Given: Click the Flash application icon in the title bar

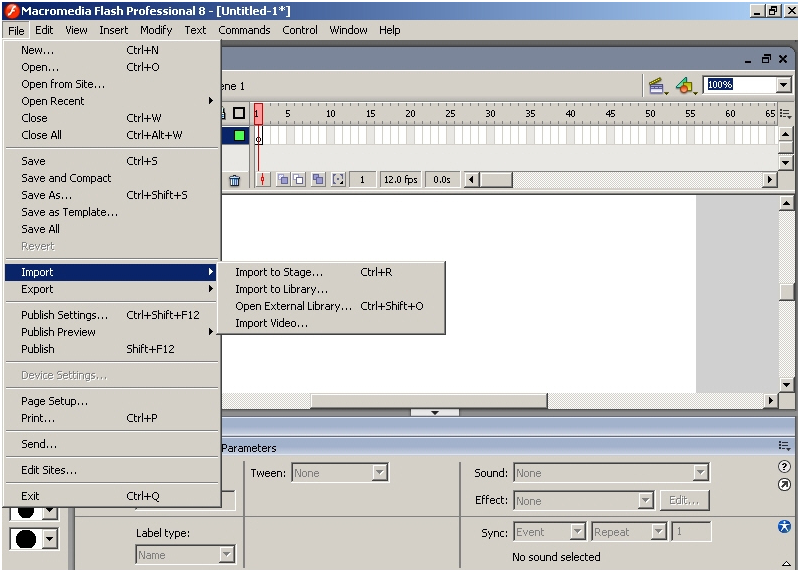Looking at the screenshot, I should coord(11,11).
